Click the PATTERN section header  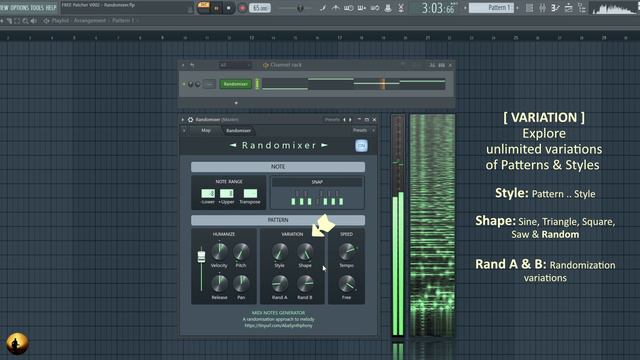pyautogui.click(x=278, y=220)
